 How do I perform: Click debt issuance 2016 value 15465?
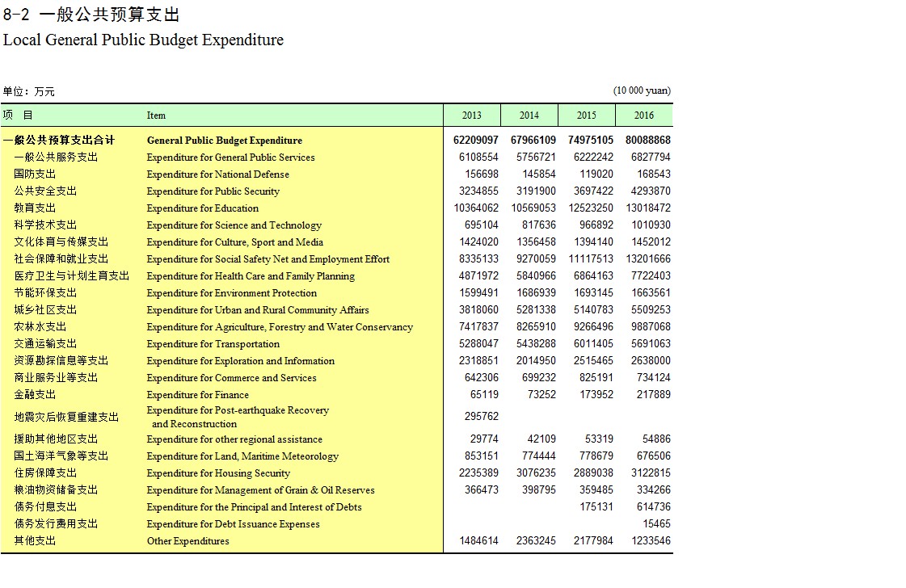click(656, 524)
